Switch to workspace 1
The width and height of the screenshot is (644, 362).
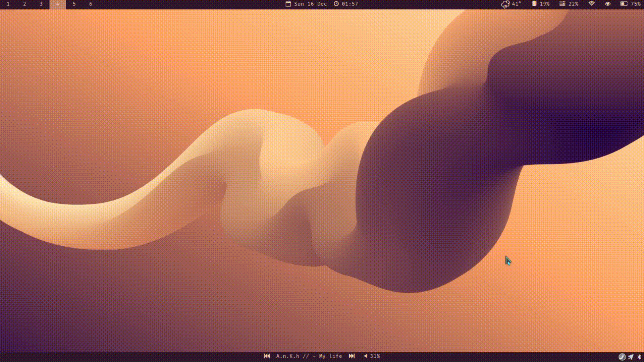pyautogui.click(x=8, y=4)
